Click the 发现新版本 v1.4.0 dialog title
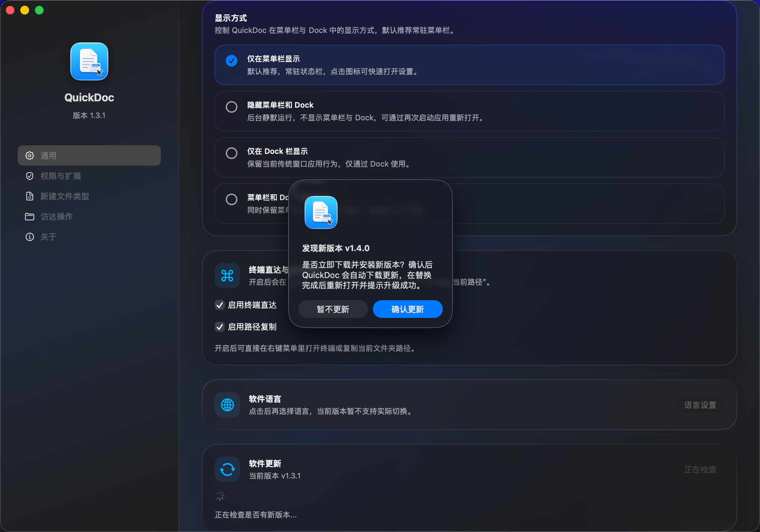The width and height of the screenshot is (760, 532). point(336,248)
